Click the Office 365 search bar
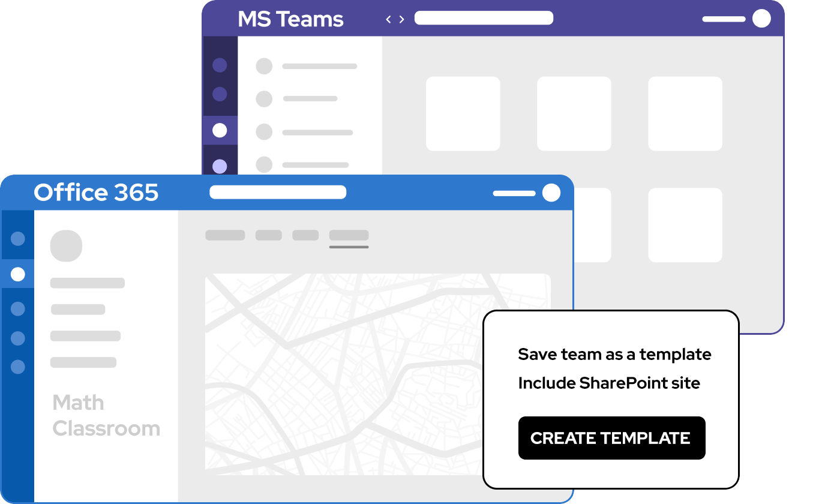Image resolution: width=828 pixels, height=504 pixels. tap(278, 192)
